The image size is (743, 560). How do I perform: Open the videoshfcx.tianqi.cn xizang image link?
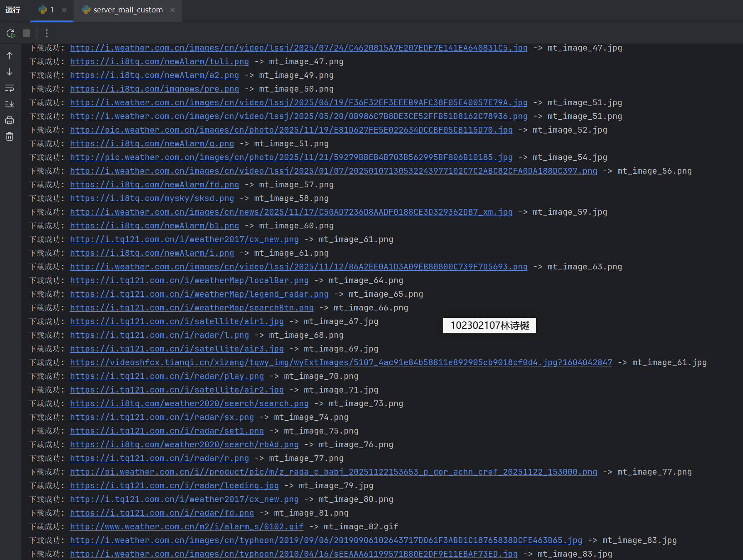click(341, 362)
